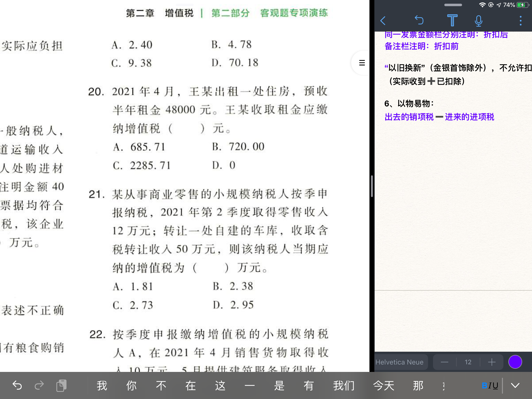The height and width of the screenshot is (399, 532).
Task: Tap note heading 6、以物易物
Action: [x=409, y=103]
